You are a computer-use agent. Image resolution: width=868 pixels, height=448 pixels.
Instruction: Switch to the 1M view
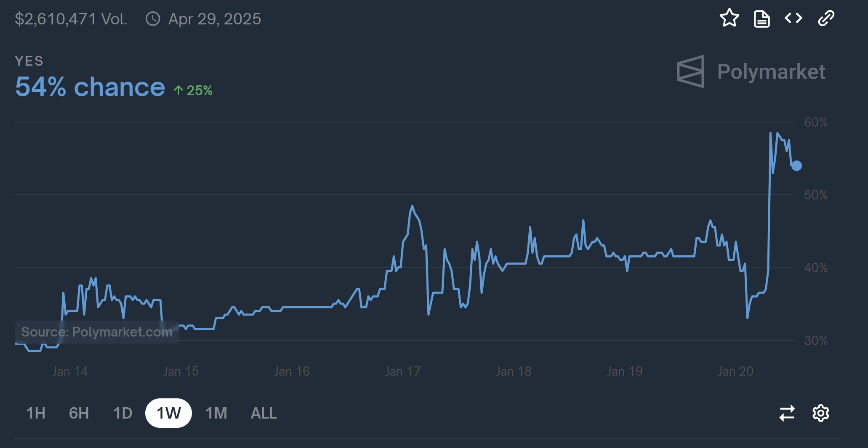pos(216,414)
